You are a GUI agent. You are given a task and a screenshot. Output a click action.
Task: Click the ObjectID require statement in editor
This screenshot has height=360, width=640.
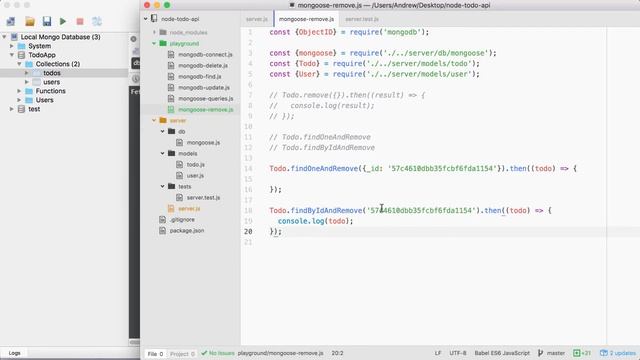point(349,32)
